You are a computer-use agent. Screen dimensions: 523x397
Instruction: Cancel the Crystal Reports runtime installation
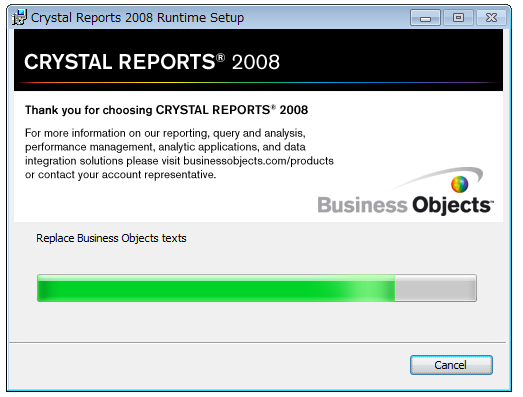pos(451,365)
